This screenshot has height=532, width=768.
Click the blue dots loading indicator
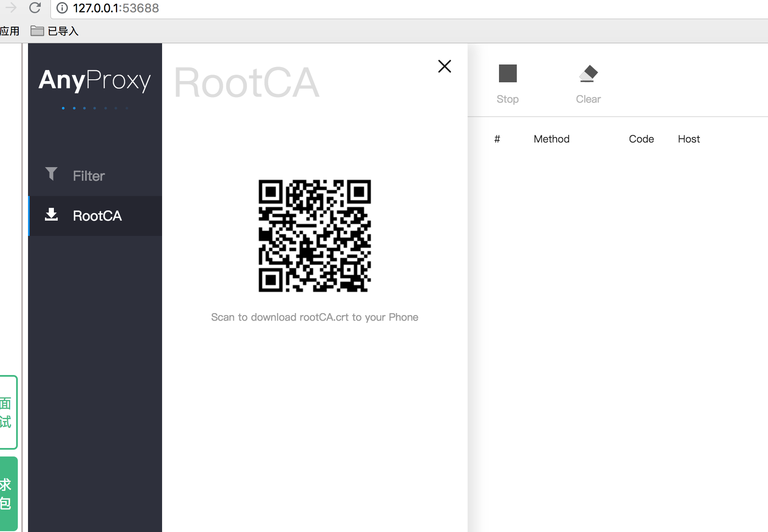[x=95, y=108]
